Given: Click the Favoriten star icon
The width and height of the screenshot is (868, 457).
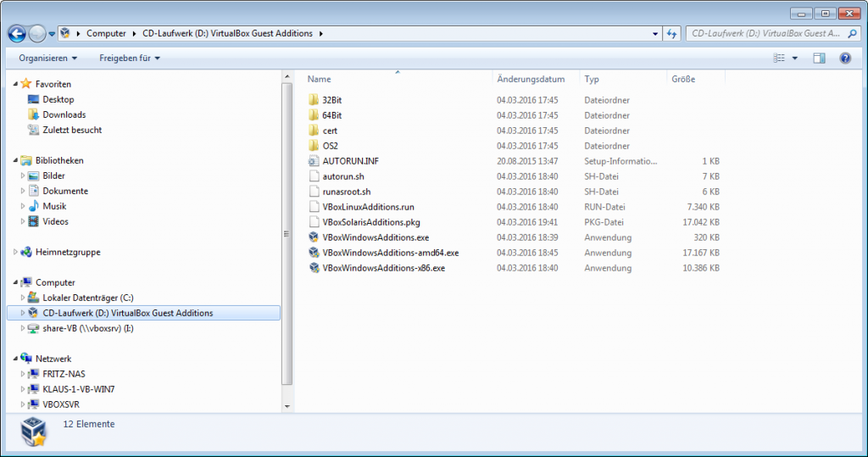Looking at the screenshot, I should [x=26, y=84].
